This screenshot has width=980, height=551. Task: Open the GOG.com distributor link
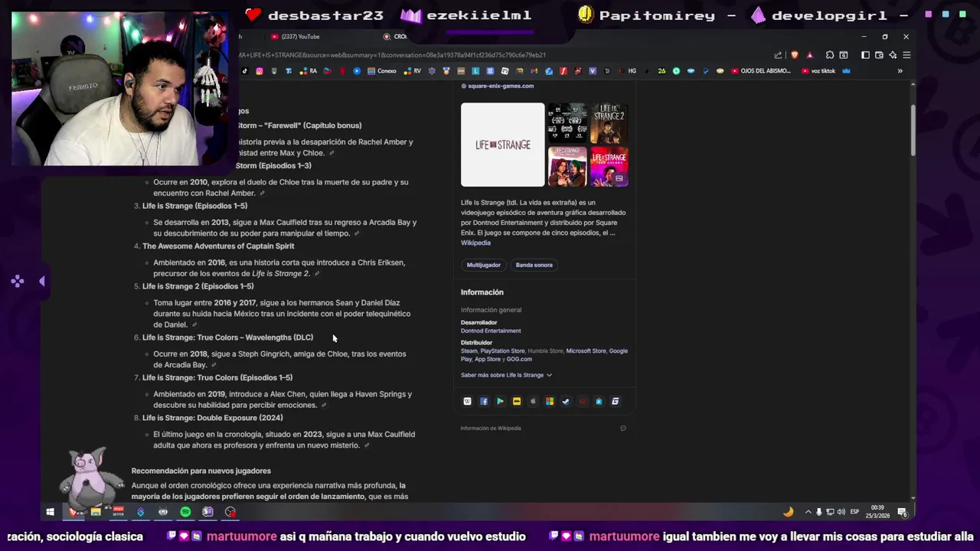[x=519, y=359]
